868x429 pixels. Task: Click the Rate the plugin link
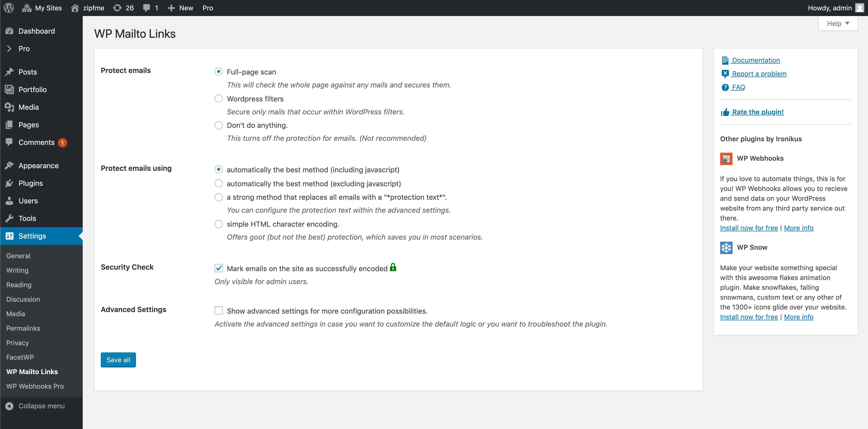coord(757,112)
